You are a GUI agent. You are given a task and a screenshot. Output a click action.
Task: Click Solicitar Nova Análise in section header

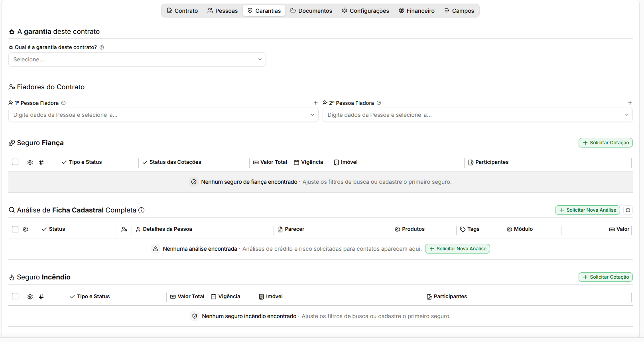pyautogui.click(x=587, y=210)
